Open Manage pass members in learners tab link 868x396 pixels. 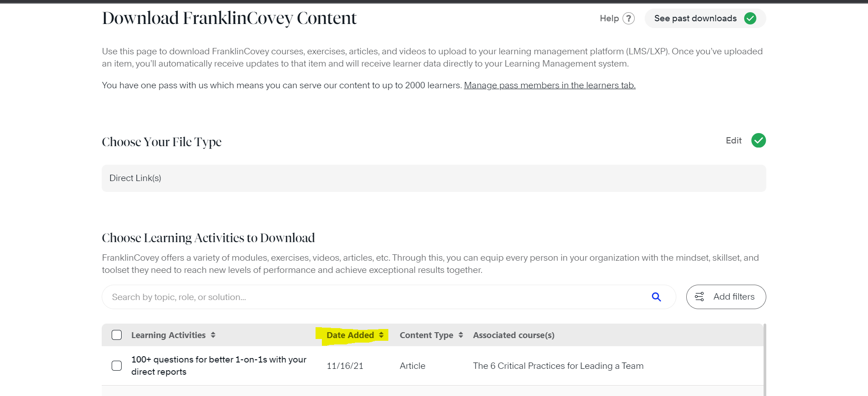(x=549, y=86)
